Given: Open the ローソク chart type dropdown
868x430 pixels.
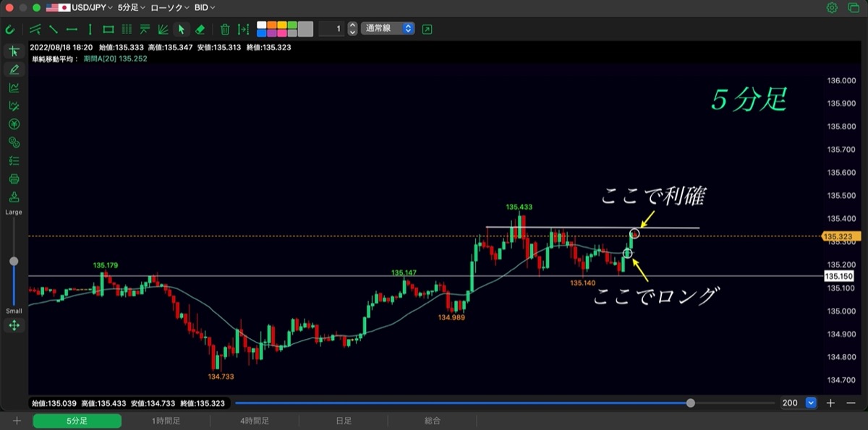Looking at the screenshot, I should pos(170,7).
